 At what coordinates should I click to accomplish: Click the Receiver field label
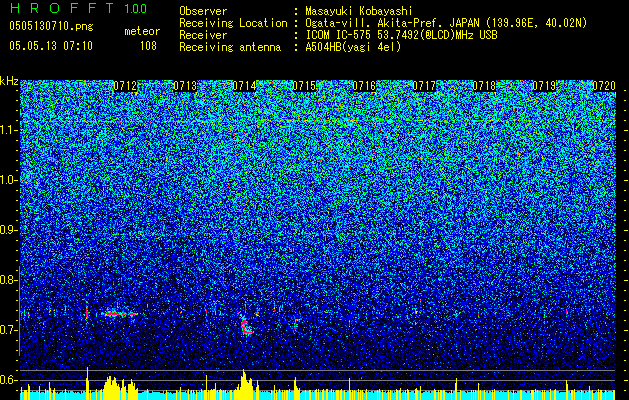(203, 35)
